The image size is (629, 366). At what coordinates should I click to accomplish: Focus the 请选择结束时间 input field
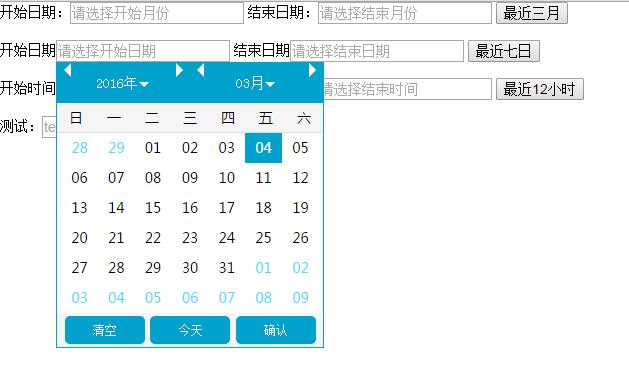(407, 89)
